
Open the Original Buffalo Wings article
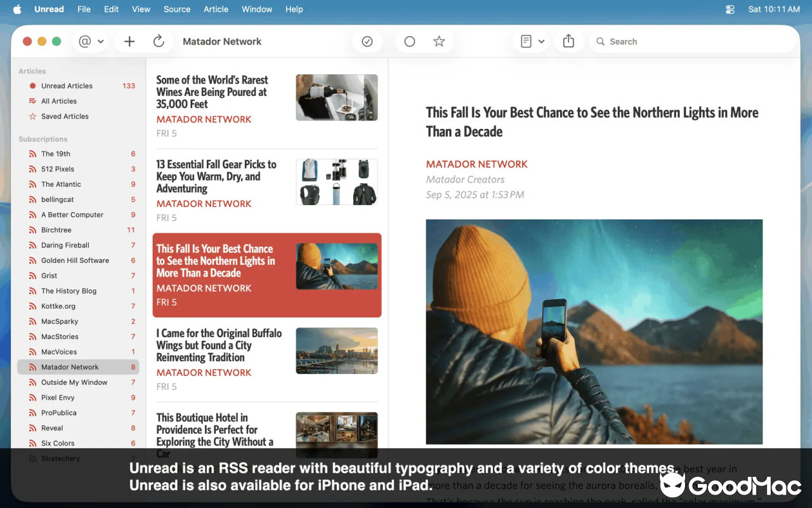(267, 359)
